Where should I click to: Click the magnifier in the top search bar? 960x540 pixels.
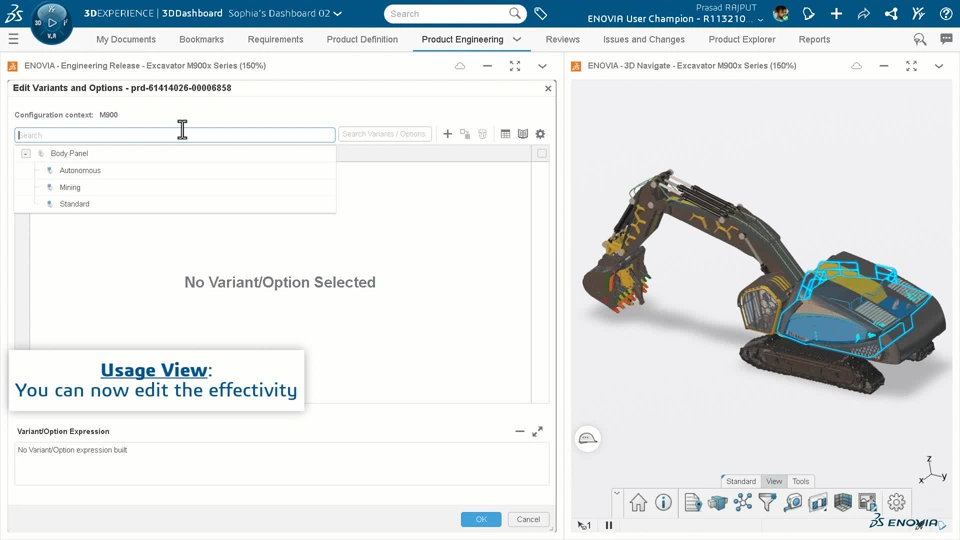point(515,13)
